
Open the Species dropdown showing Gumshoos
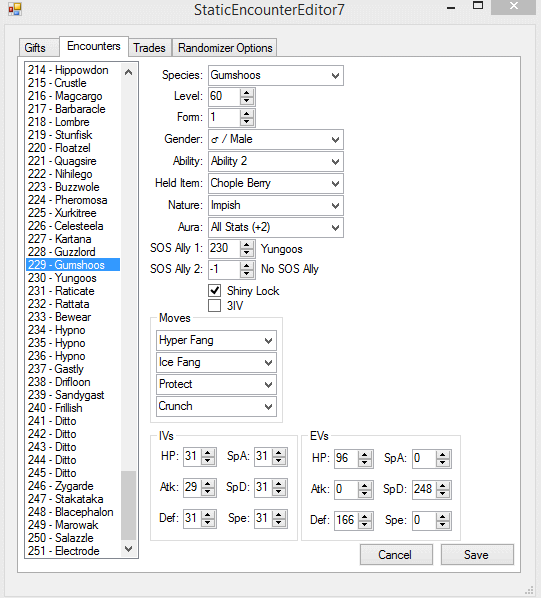[276, 76]
